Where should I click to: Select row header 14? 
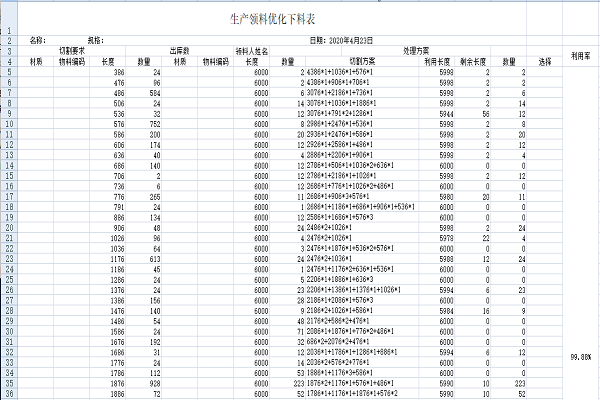click(9, 165)
